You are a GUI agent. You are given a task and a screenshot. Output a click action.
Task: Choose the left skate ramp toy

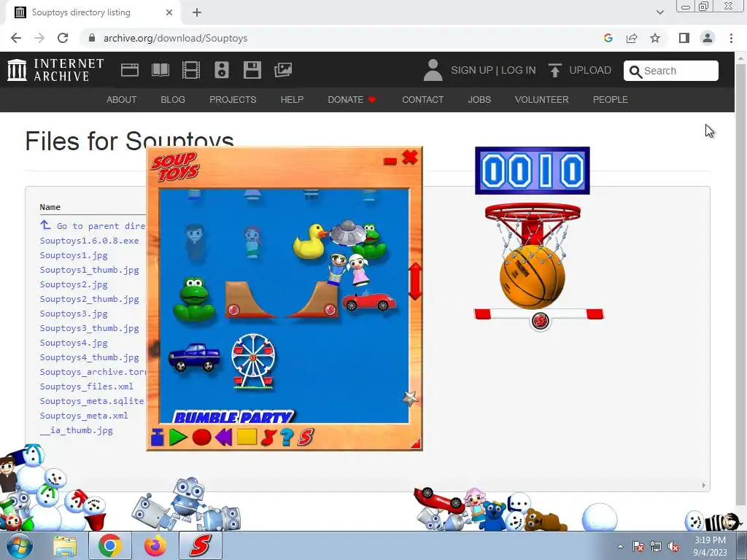click(x=249, y=299)
